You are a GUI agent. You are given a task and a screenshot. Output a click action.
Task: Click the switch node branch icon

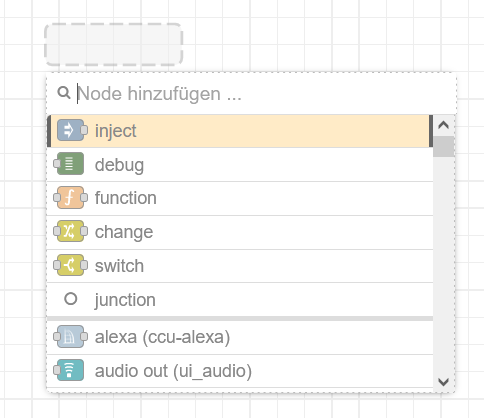tap(70, 265)
